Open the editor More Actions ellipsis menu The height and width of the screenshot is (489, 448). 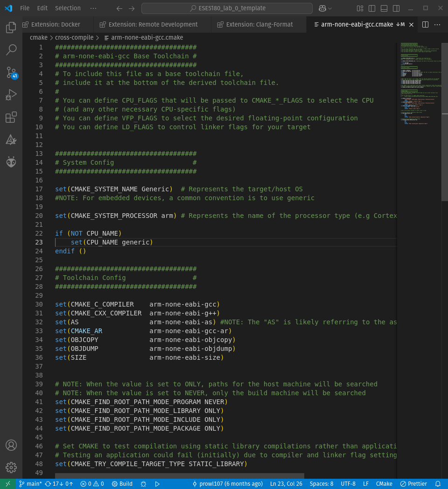point(437,24)
